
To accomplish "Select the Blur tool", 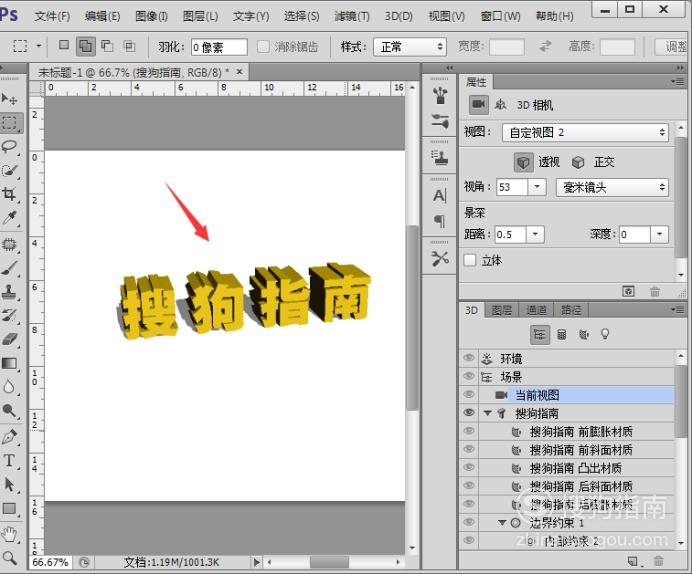I will click(9, 387).
